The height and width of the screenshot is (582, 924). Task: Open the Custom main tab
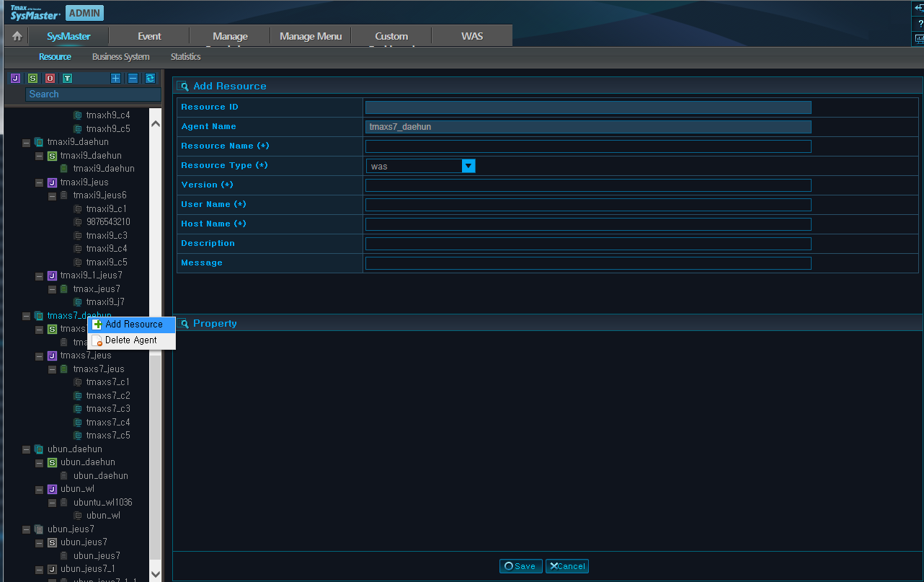pos(391,36)
